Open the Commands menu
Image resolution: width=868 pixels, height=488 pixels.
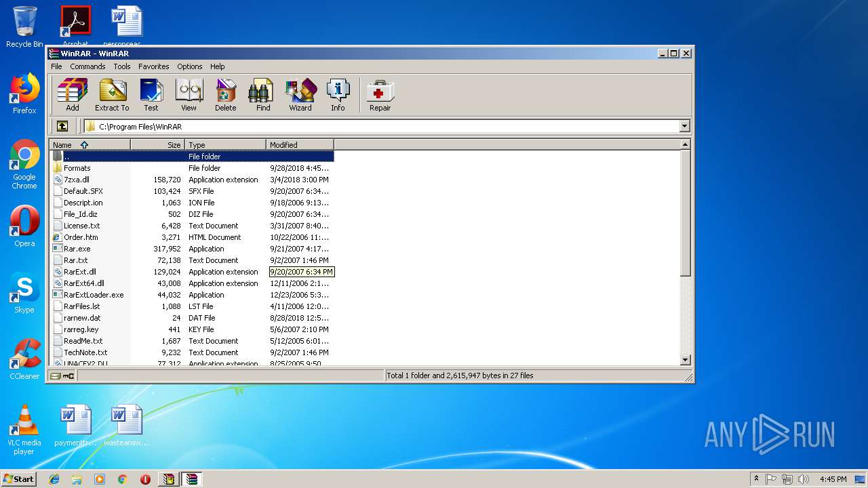click(x=87, y=66)
